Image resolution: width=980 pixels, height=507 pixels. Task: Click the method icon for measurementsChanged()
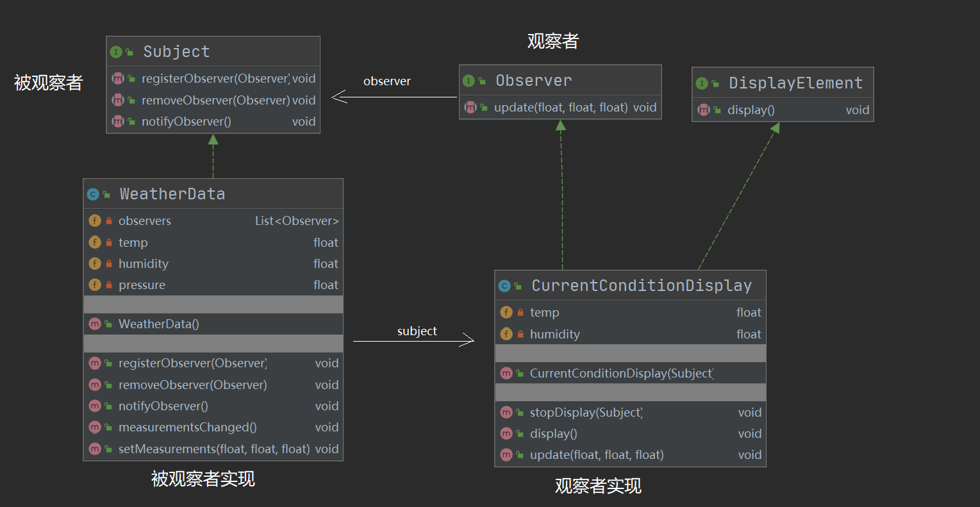(95, 428)
